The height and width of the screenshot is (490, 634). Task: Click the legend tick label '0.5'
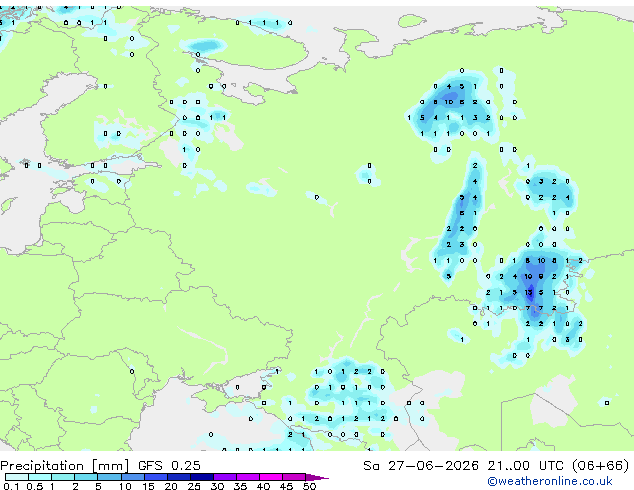tap(35, 486)
